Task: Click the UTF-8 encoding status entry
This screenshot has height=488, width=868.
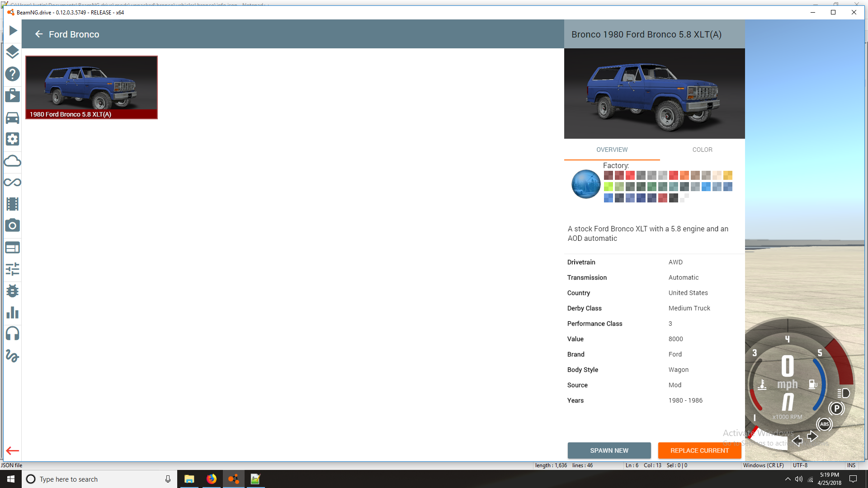Action: (x=800, y=465)
